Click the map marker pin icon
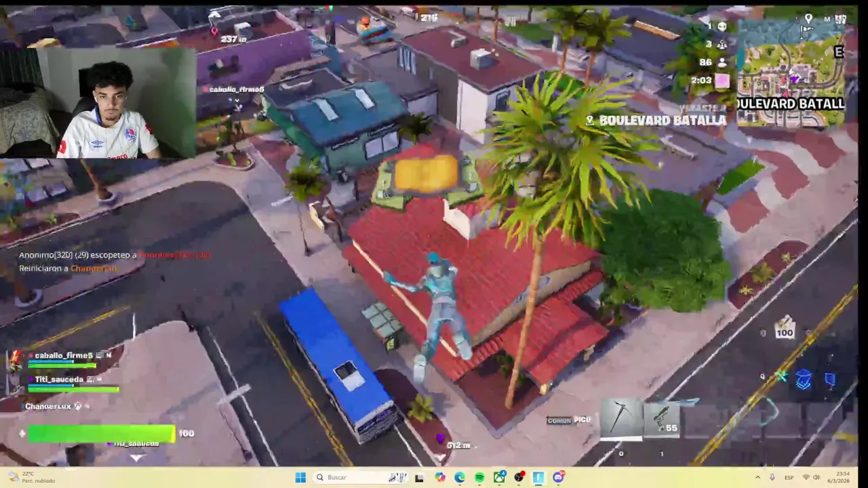This screenshot has height=488, width=868. click(808, 19)
